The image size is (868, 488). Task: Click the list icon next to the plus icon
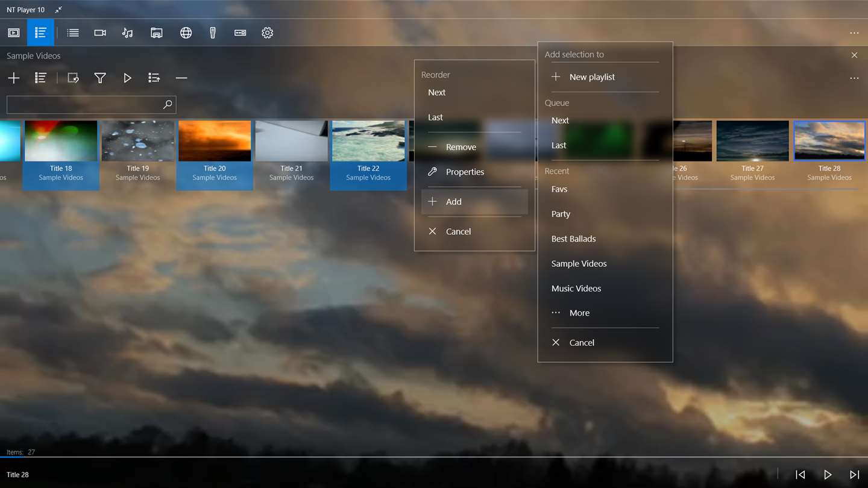(40, 78)
